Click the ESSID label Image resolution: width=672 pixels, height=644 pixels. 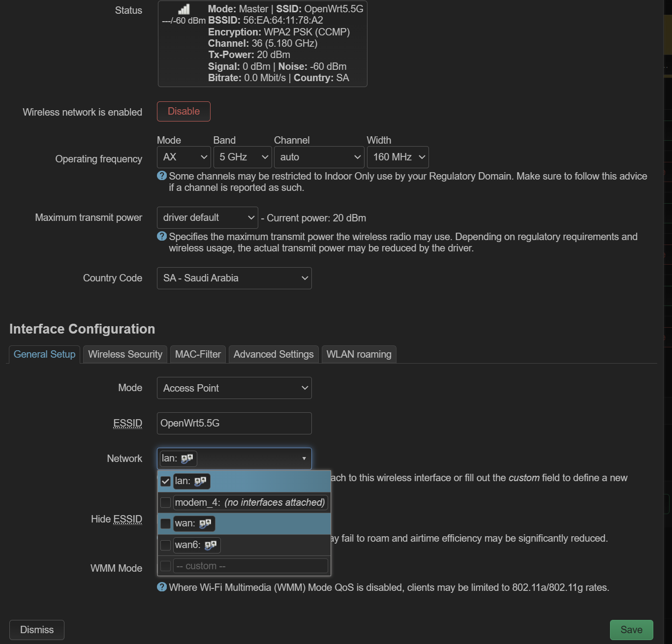coord(128,423)
